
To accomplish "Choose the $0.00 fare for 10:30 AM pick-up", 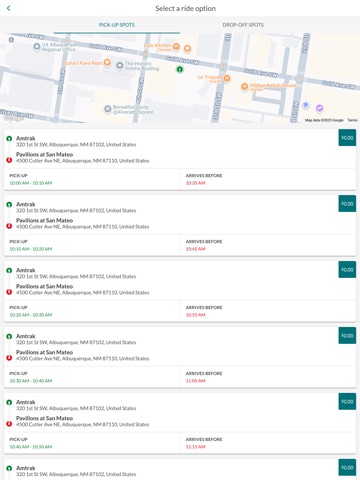I will (x=347, y=336).
